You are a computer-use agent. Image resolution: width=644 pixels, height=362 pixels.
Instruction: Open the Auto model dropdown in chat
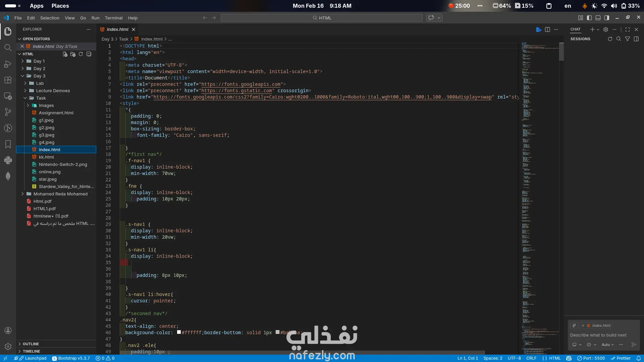coord(607,345)
